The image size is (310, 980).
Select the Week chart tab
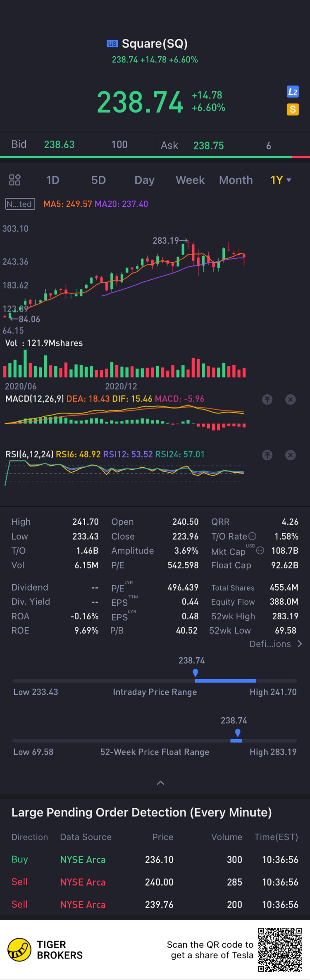tap(190, 180)
